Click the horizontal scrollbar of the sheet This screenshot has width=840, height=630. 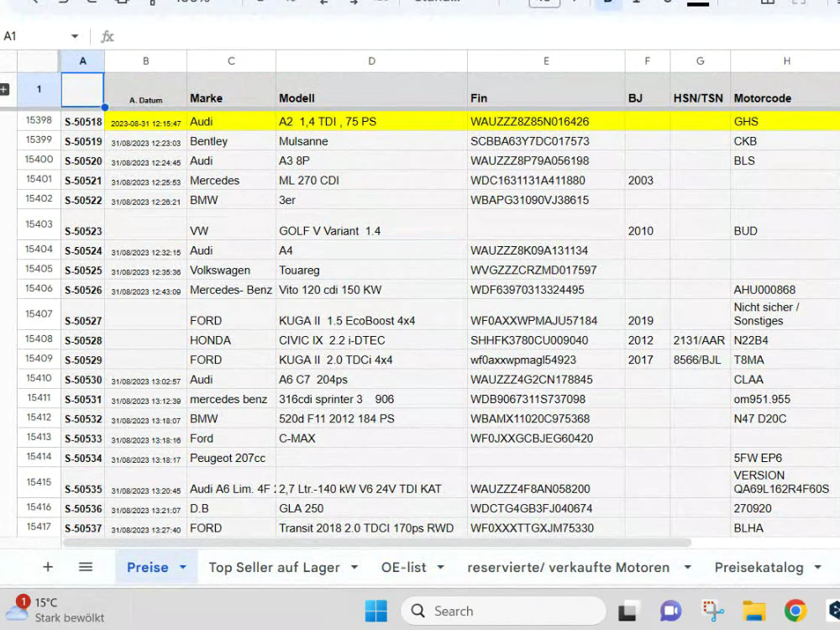[x=377, y=543]
